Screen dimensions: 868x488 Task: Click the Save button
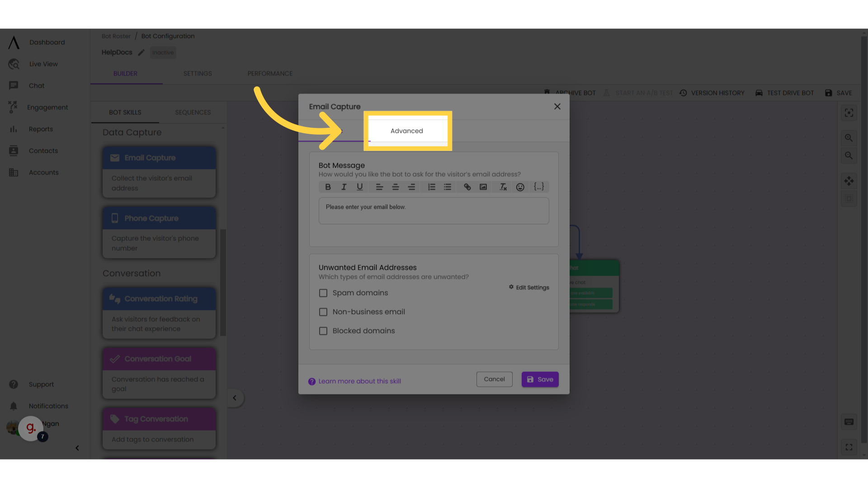click(539, 379)
